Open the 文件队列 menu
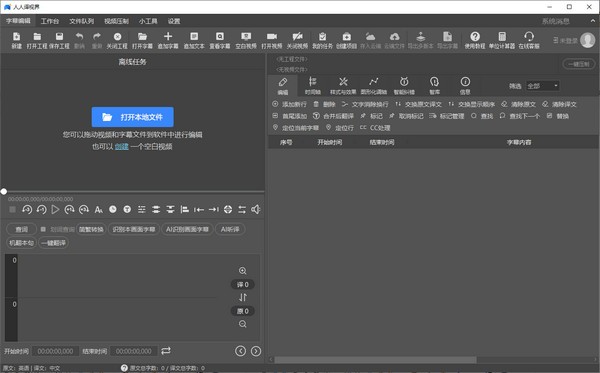The height and width of the screenshot is (373, 600). pyautogui.click(x=82, y=21)
